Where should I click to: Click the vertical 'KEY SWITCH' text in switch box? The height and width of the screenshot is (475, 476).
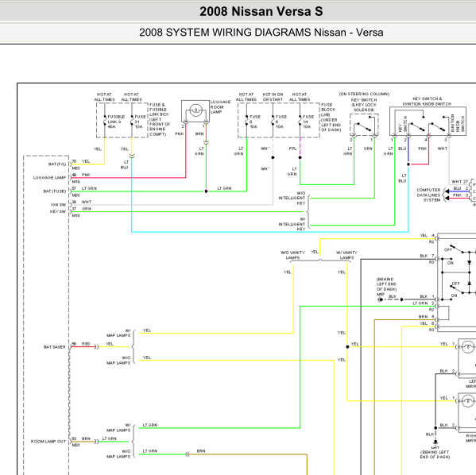coord(403,124)
